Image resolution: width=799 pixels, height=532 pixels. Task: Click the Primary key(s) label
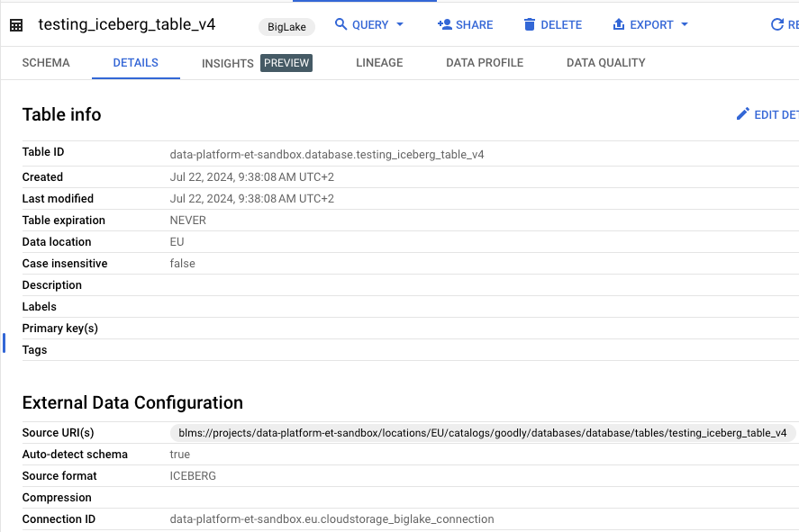click(60, 329)
